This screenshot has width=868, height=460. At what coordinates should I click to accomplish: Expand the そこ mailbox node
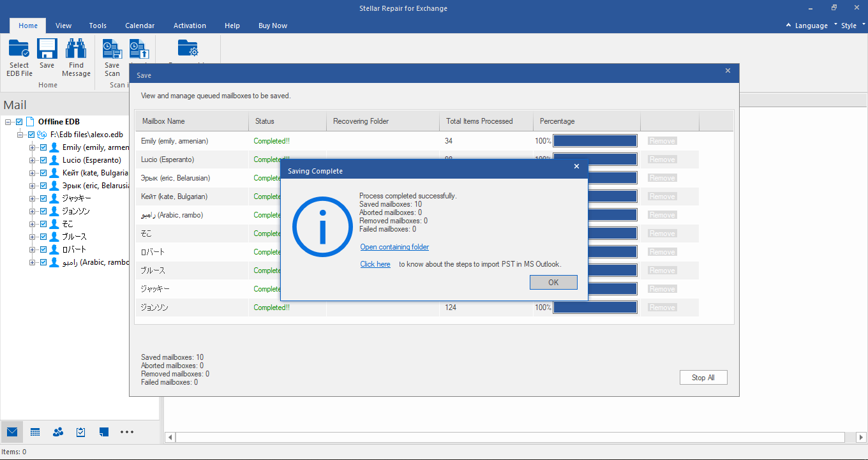click(33, 224)
